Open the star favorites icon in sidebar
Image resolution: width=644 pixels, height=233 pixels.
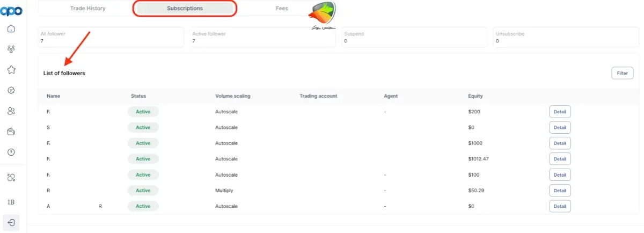tap(11, 70)
